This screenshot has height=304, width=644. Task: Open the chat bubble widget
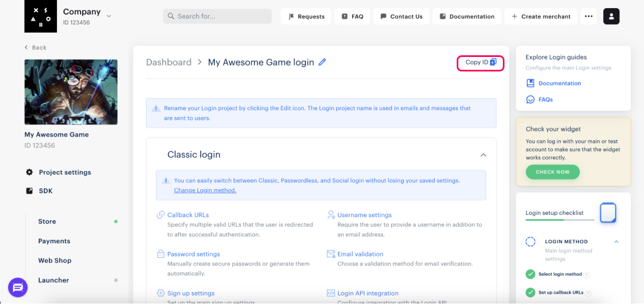tap(18, 288)
